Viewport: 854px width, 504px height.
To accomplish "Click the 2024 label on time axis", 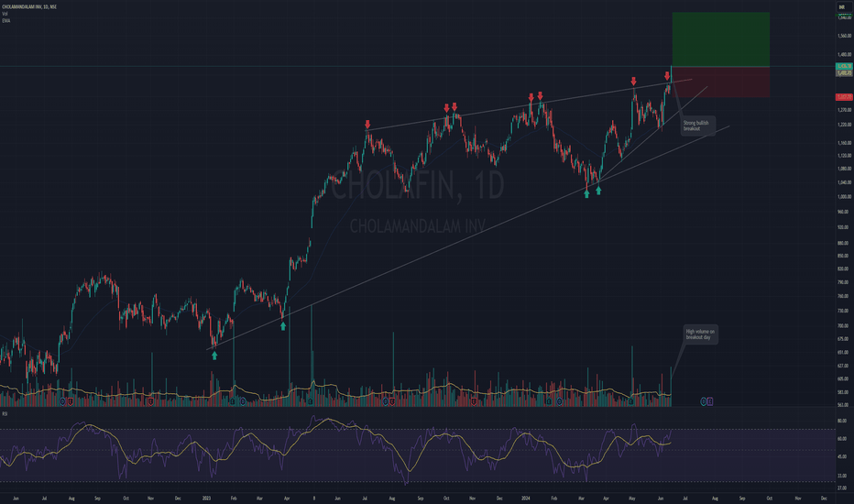I will click(526, 498).
